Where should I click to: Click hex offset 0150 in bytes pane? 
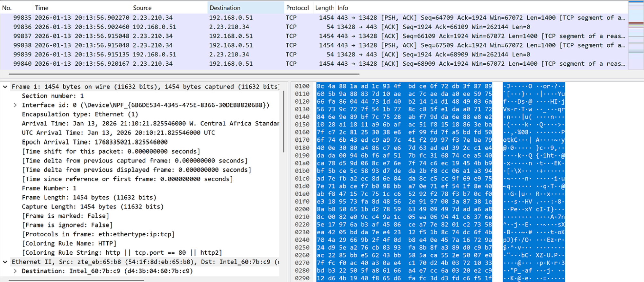(302, 125)
